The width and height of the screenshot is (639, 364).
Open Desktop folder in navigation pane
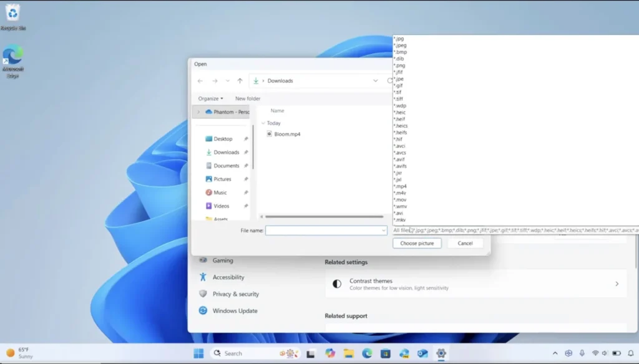point(223,139)
